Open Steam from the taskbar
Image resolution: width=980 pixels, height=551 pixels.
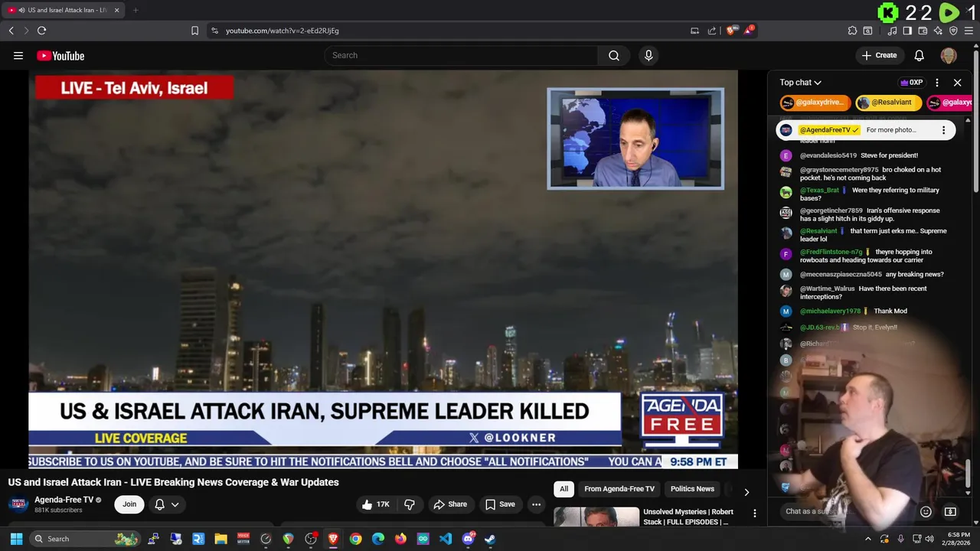pos(490,539)
